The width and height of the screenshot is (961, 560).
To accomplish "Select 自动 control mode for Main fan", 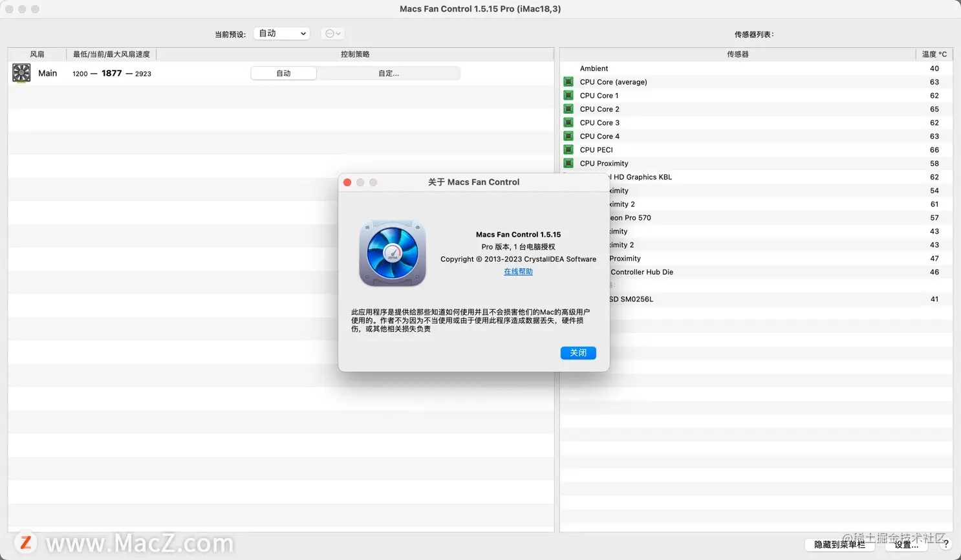I will (284, 74).
